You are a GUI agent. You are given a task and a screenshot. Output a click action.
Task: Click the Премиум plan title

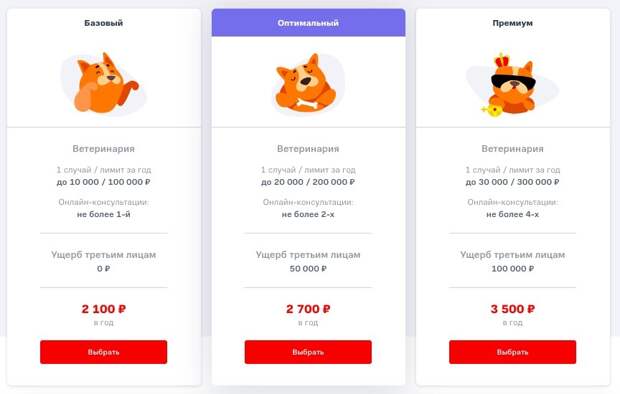click(x=512, y=23)
